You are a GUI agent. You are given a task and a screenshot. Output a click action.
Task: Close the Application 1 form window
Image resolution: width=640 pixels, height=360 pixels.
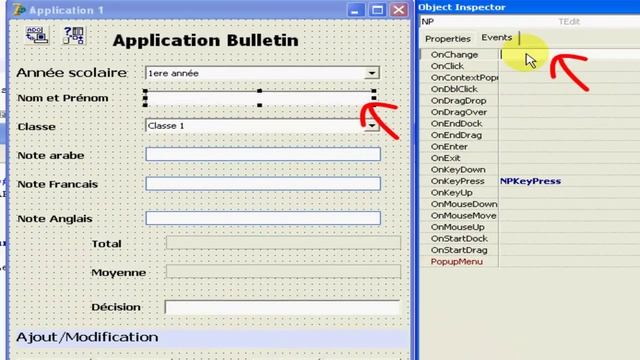399,10
